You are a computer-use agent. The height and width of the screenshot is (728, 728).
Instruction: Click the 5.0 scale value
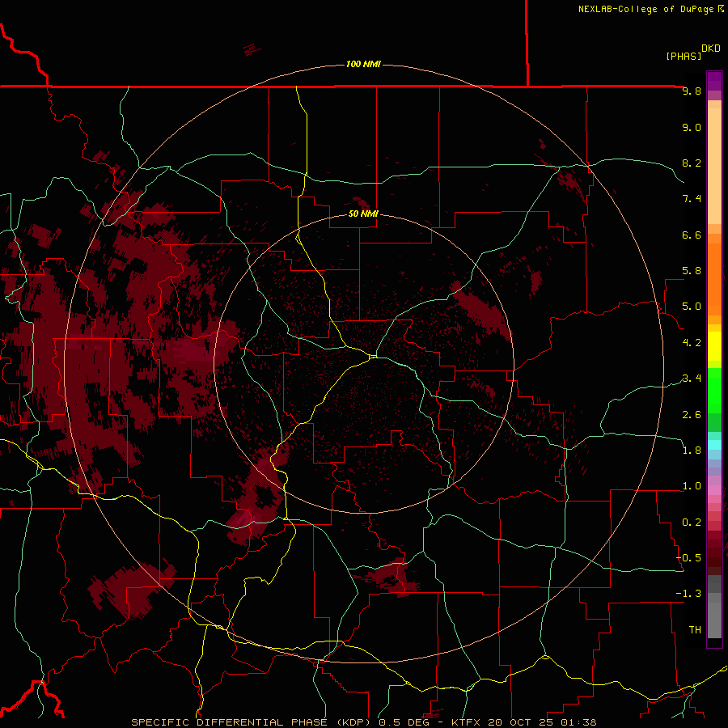pyautogui.click(x=692, y=307)
